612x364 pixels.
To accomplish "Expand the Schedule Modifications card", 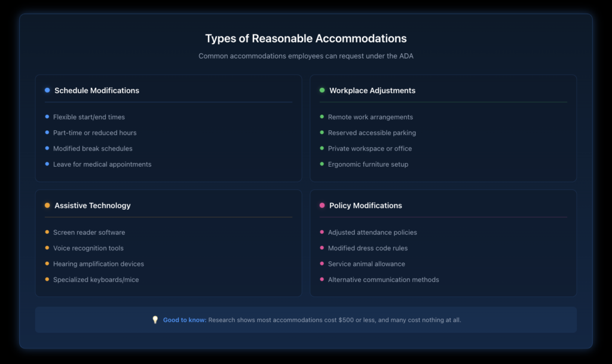I will coord(96,90).
